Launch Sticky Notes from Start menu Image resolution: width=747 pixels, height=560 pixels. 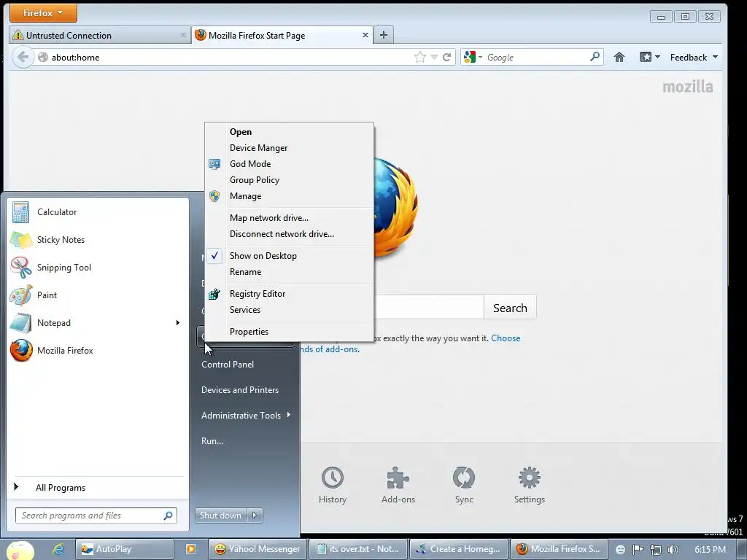[98, 240]
